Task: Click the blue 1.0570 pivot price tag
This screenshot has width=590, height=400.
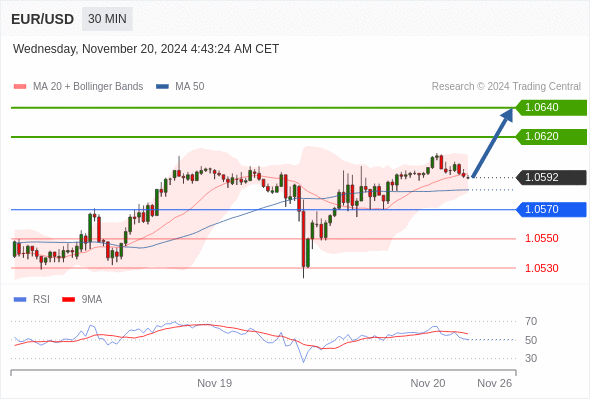Action: (x=551, y=210)
